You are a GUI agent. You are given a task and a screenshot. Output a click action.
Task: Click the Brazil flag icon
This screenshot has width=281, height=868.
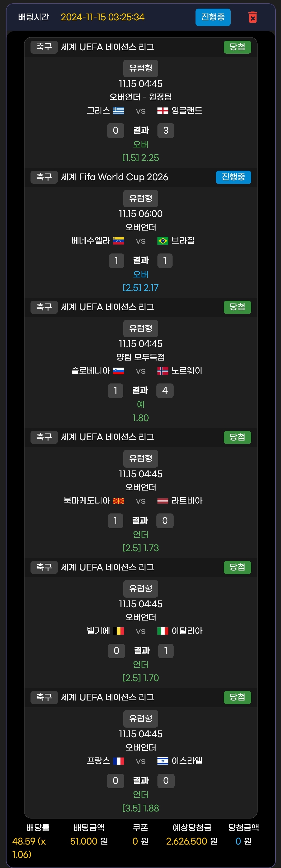163,241
